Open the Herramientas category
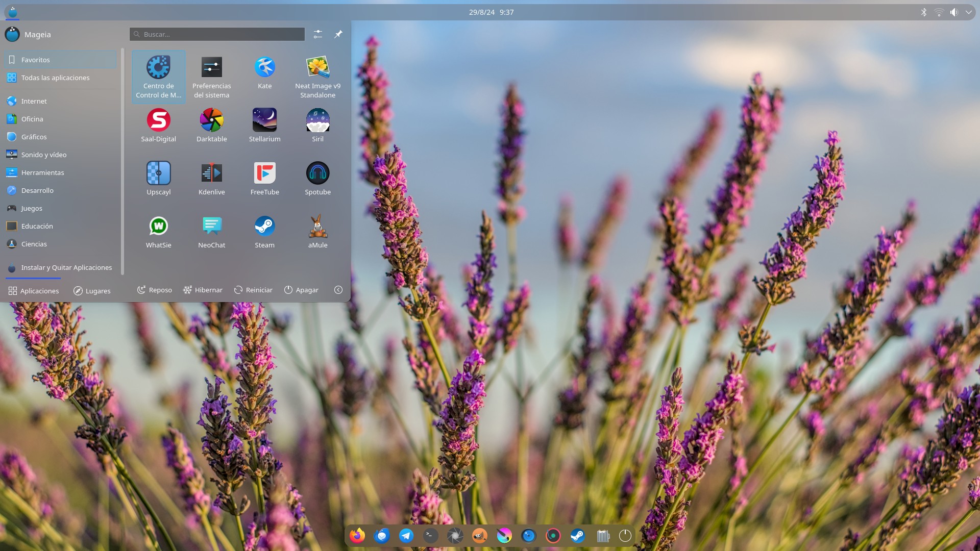Image resolution: width=980 pixels, height=551 pixels. coord(60,172)
